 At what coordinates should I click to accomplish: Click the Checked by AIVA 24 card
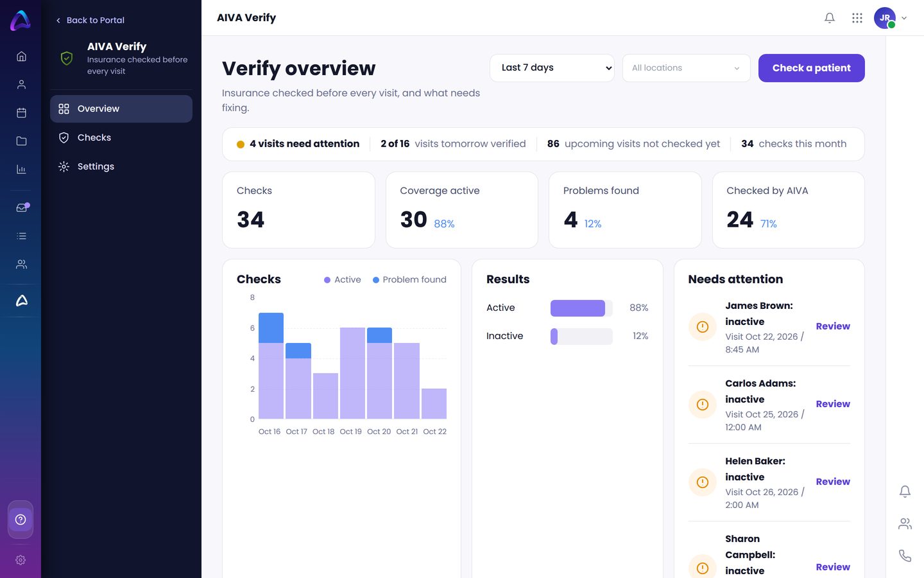(788, 210)
